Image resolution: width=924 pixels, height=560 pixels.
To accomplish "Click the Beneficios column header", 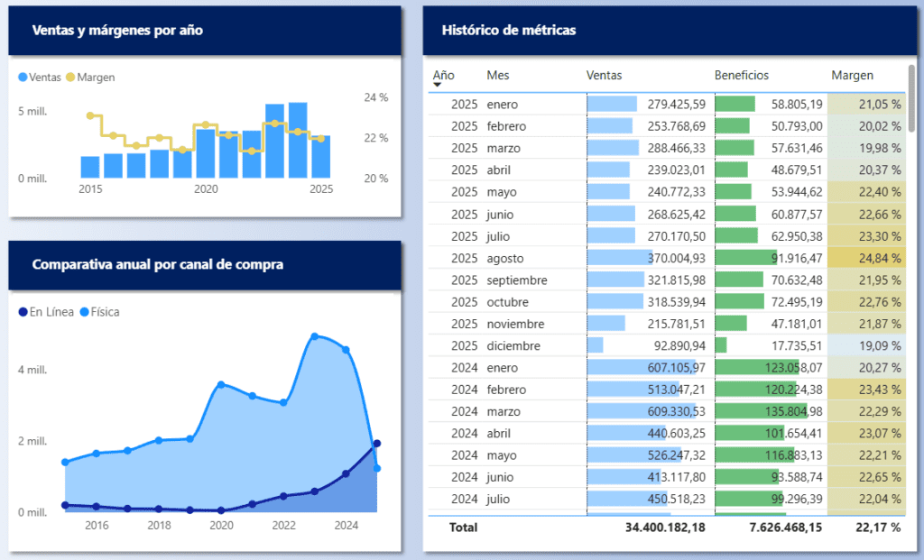I will pos(742,76).
